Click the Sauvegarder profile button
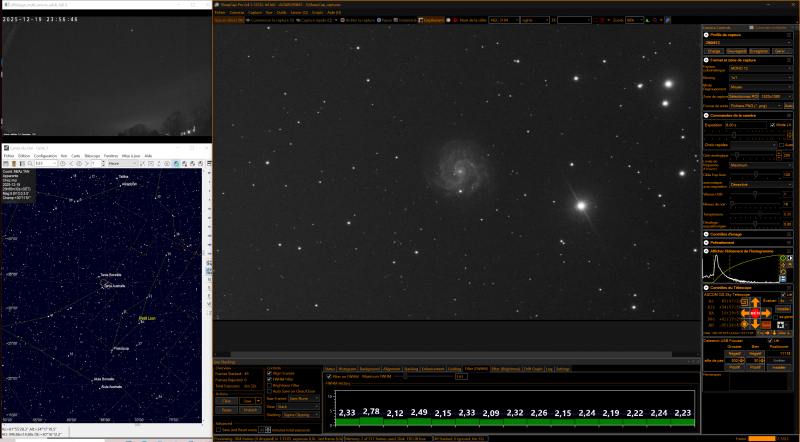This screenshot has height=442, width=800. coord(736,51)
